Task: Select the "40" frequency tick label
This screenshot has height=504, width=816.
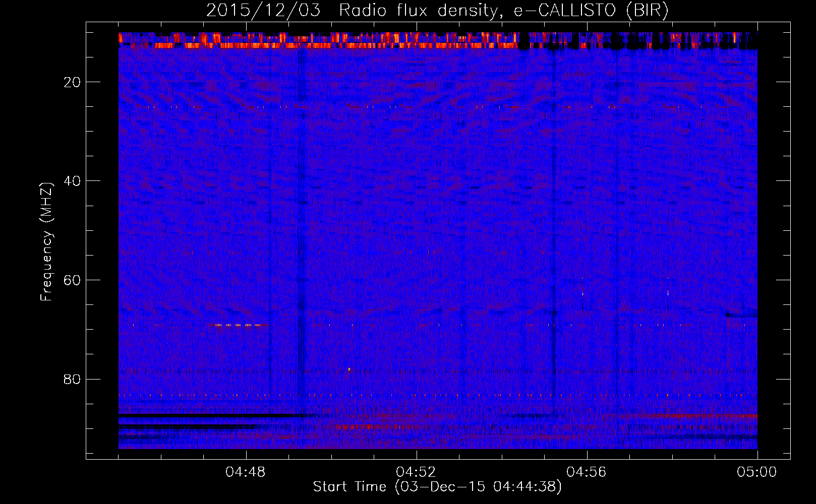Action: point(73,181)
